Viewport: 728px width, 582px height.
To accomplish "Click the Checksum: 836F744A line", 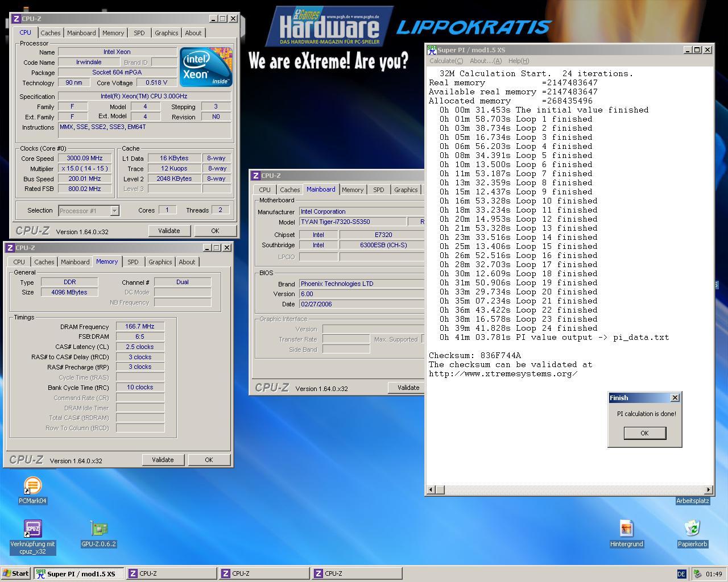I will tap(475, 356).
